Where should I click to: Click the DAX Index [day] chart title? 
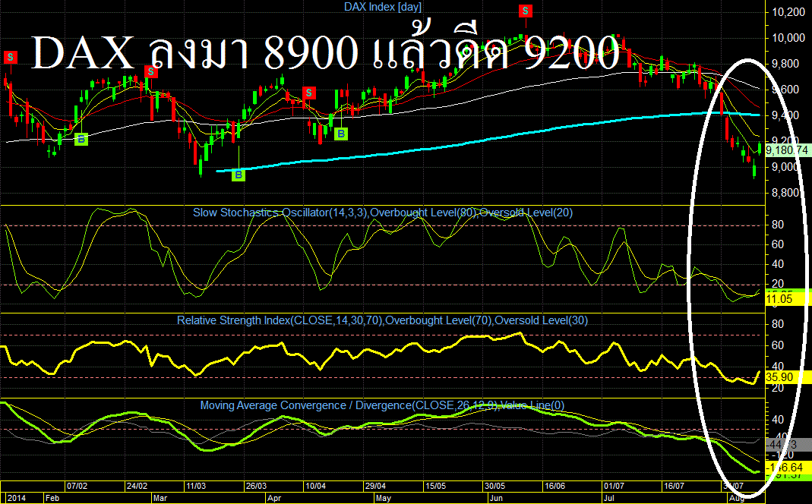383,7
